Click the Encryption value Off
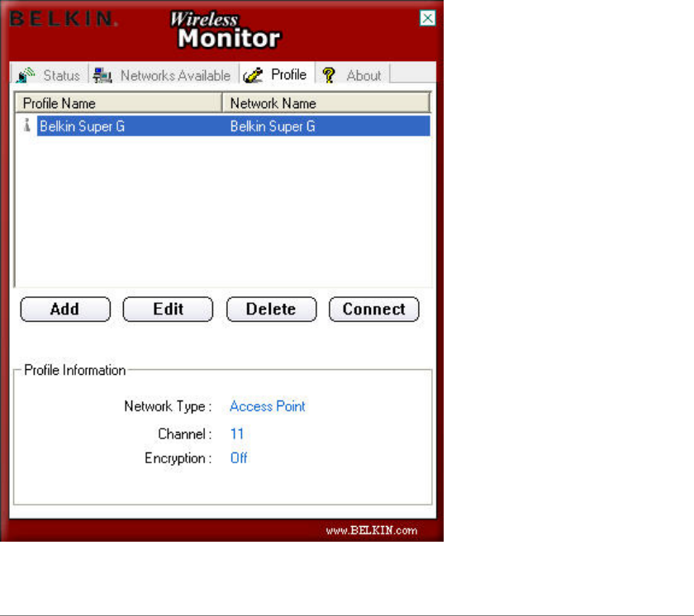This screenshot has width=694, height=616. click(239, 458)
